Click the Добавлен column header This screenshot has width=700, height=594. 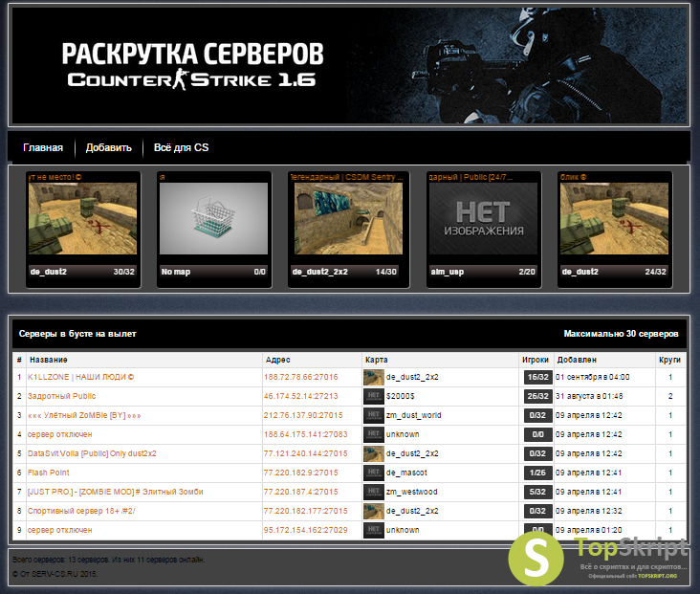point(577,360)
